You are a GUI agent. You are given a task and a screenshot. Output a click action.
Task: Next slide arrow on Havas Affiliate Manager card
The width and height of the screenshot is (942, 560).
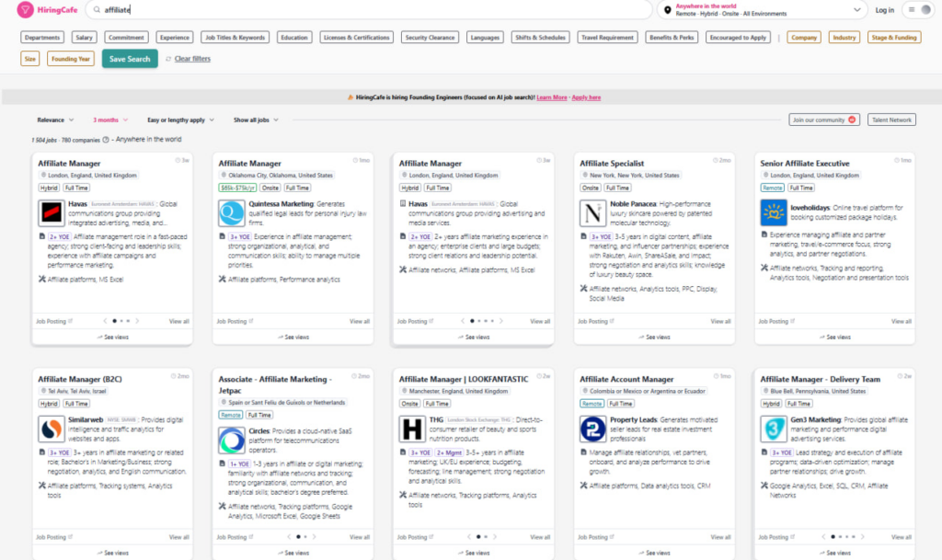click(137, 321)
